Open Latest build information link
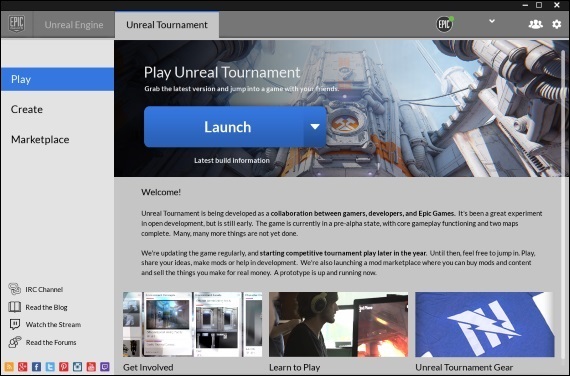Screen dimensions: 570x376 click(232, 160)
